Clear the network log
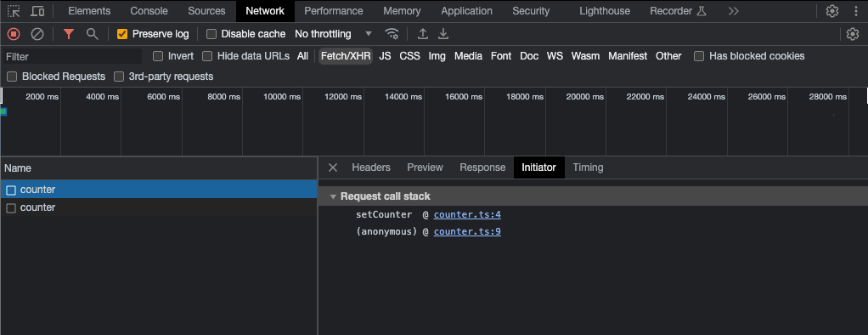 37,34
